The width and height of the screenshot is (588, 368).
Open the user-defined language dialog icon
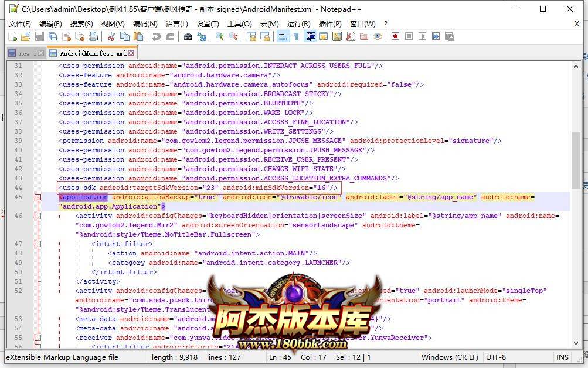pyautogui.click(x=323, y=36)
